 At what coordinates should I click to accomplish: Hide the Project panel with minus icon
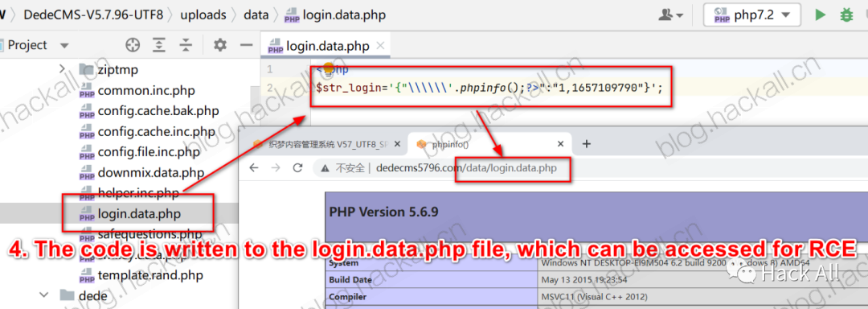[247, 45]
